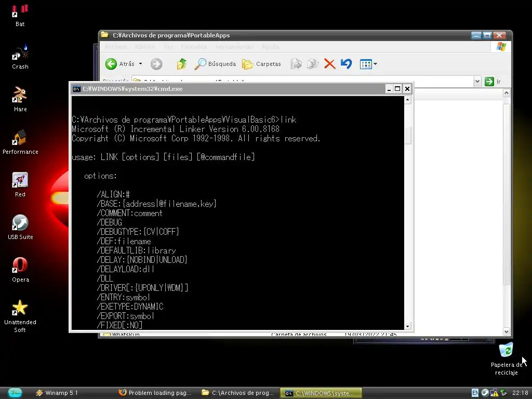Click the Ir go button
The image size is (532, 399).
(493, 82)
